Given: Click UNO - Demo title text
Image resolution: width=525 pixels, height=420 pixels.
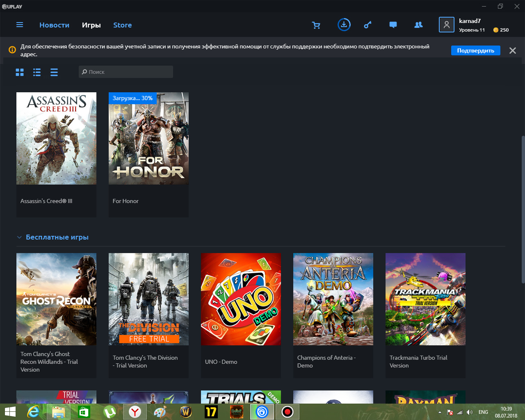Looking at the screenshot, I should pos(221,362).
